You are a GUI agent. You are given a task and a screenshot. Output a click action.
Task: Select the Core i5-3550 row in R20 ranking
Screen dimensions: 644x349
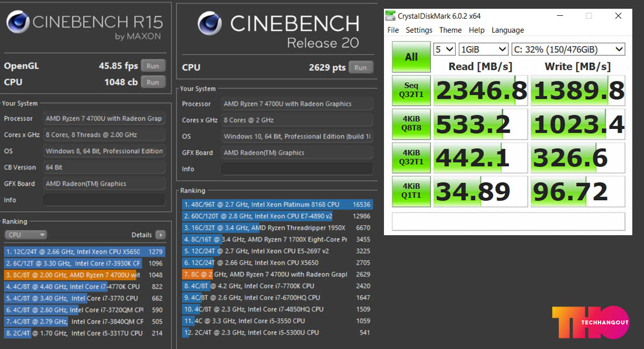[x=278, y=321]
